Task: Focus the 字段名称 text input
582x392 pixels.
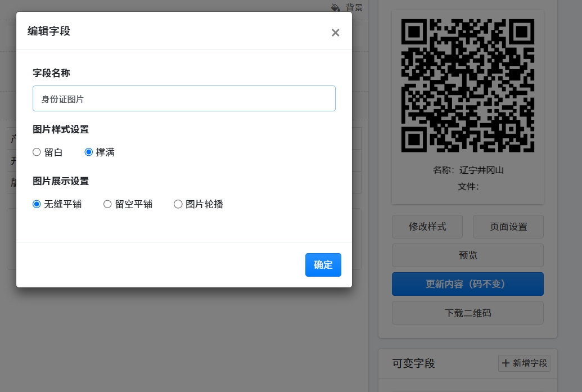Action: pyautogui.click(x=184, y=98)
